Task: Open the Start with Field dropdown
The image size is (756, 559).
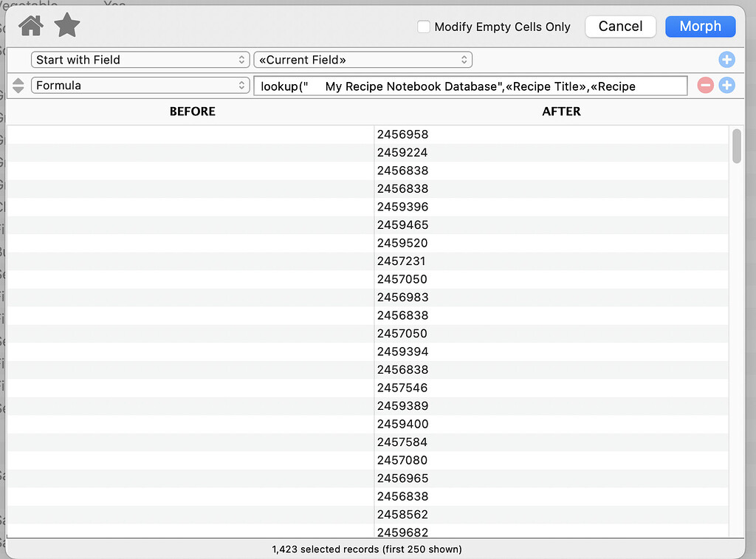Action: (140, 60)
